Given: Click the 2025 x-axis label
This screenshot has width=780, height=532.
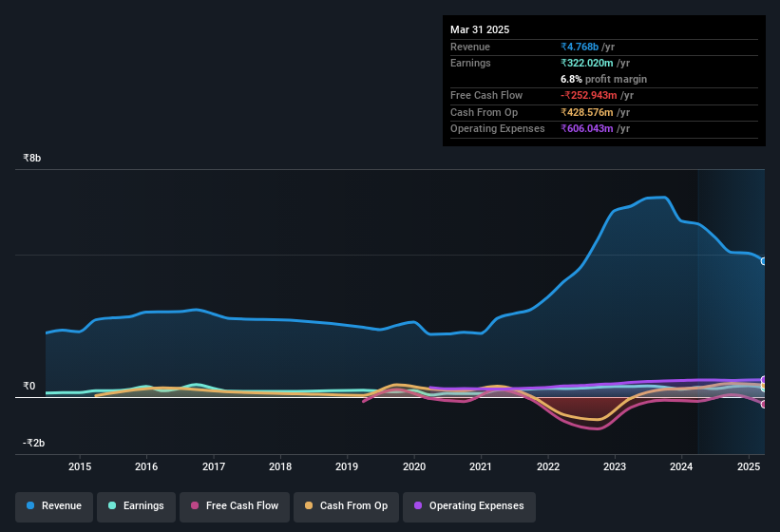Looking at the screenshot, I should coord(748,466).
